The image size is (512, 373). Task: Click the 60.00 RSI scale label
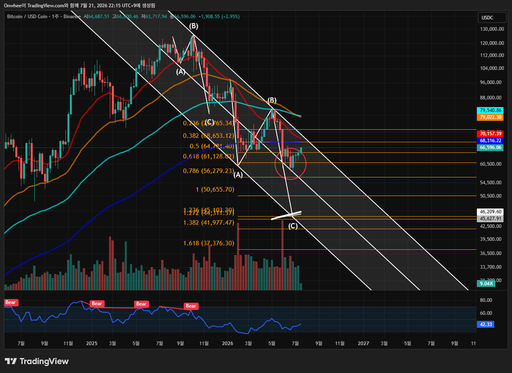pyautogui.click(x=486, y=313)
